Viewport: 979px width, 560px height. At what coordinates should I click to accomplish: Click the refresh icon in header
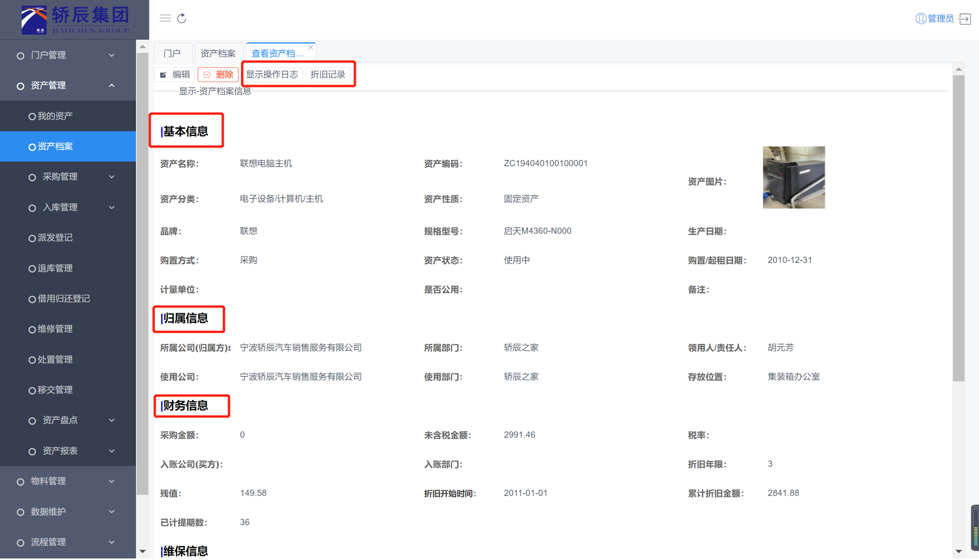182,18
